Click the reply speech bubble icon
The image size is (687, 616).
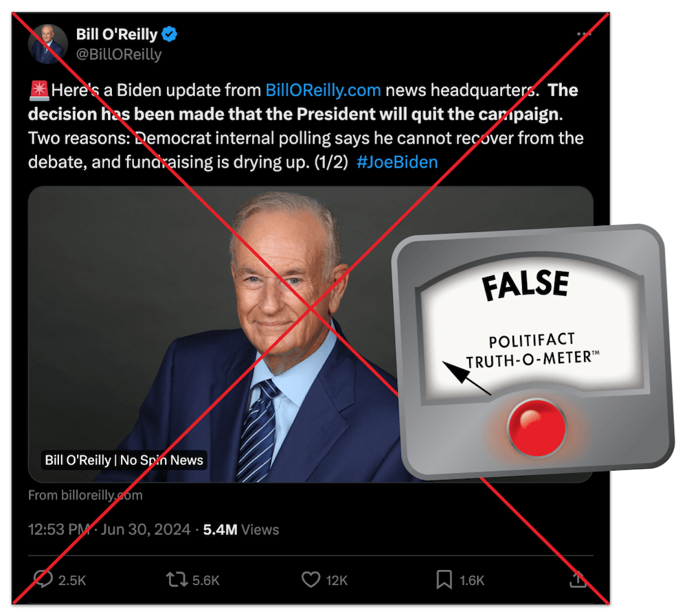(x=43, y=579)
